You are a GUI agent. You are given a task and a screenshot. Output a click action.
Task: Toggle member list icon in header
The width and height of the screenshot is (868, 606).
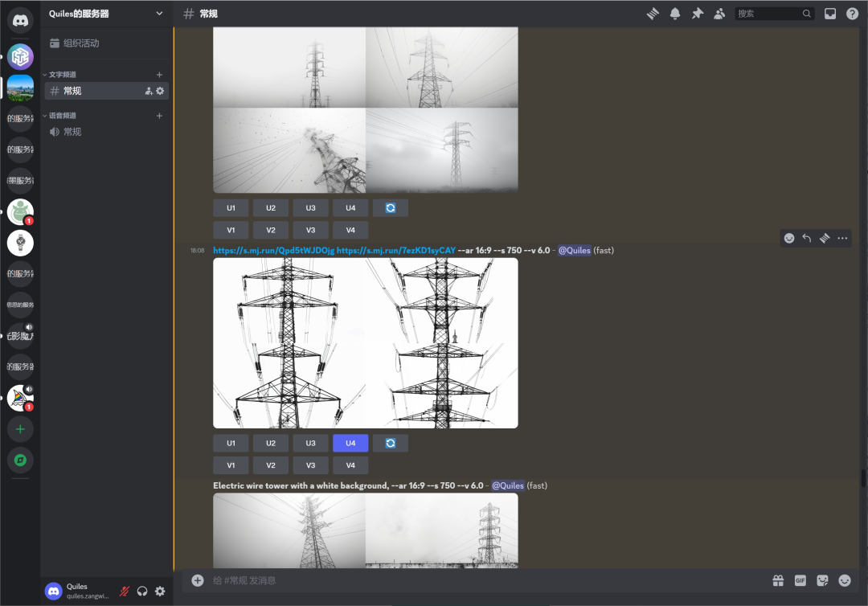coord(719,14)
